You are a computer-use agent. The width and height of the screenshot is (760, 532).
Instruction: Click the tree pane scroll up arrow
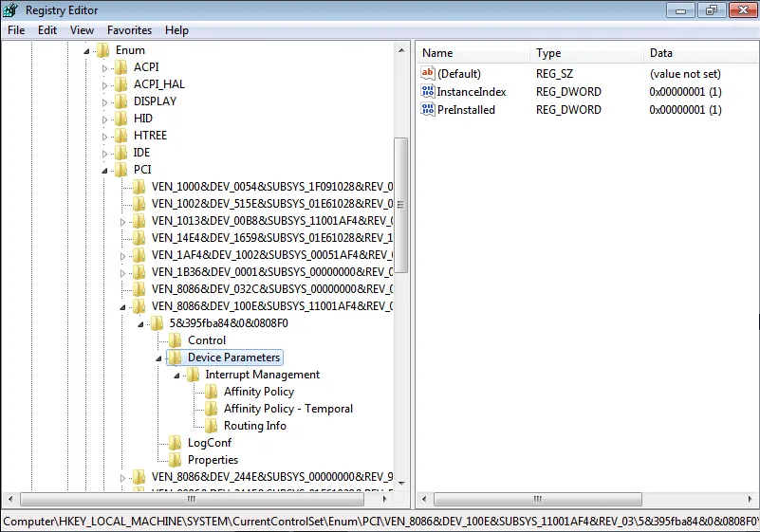pos(401,50)
